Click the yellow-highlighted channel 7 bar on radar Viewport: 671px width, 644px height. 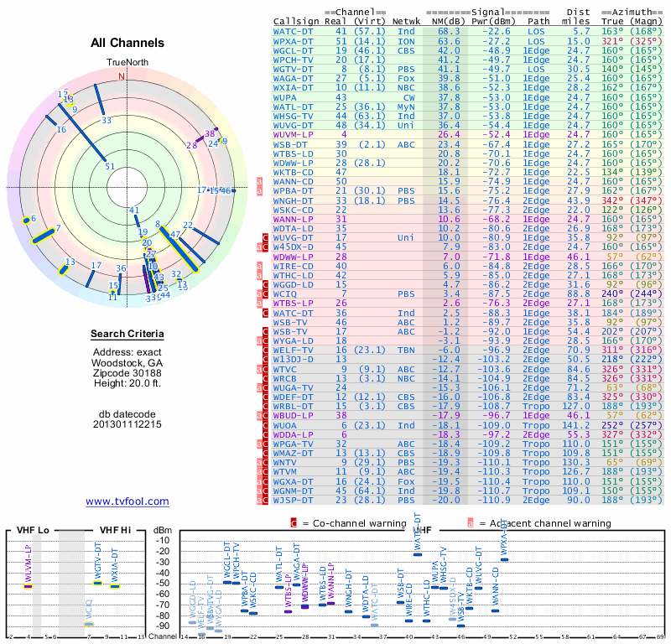click(44, 236)
